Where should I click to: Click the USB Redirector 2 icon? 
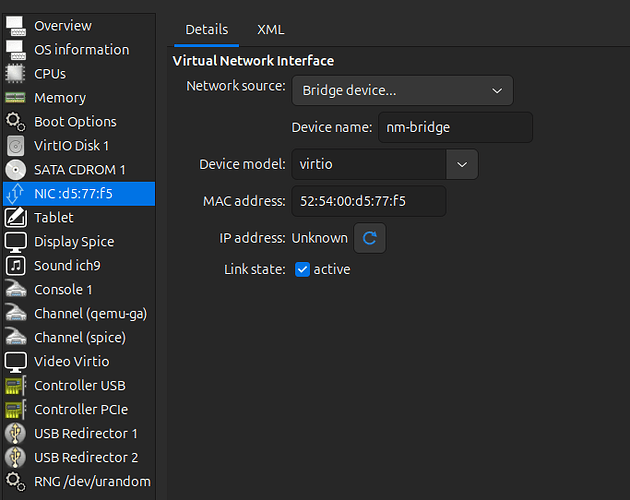click(16, 457)
